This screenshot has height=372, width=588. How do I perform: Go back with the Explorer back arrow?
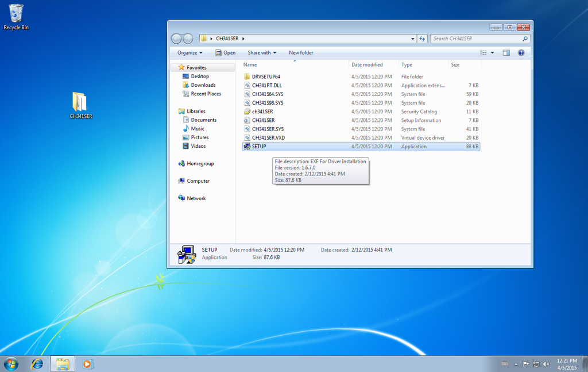[x=176, y=39]
